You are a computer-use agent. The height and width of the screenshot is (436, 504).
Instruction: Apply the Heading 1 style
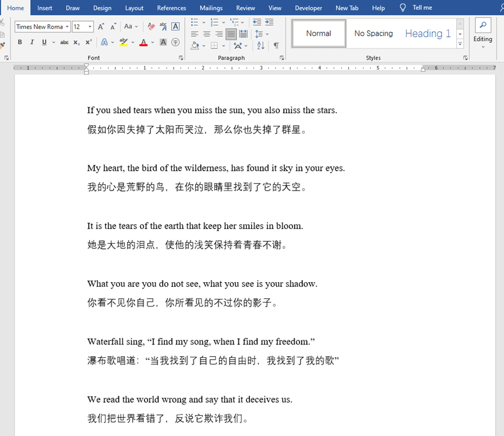point(427,33)
